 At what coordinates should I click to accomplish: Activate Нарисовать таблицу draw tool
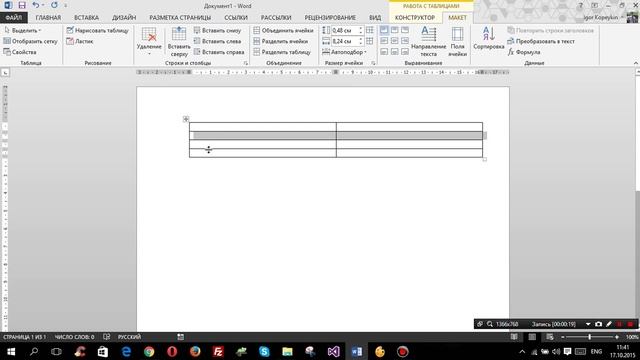pos(98,31)
